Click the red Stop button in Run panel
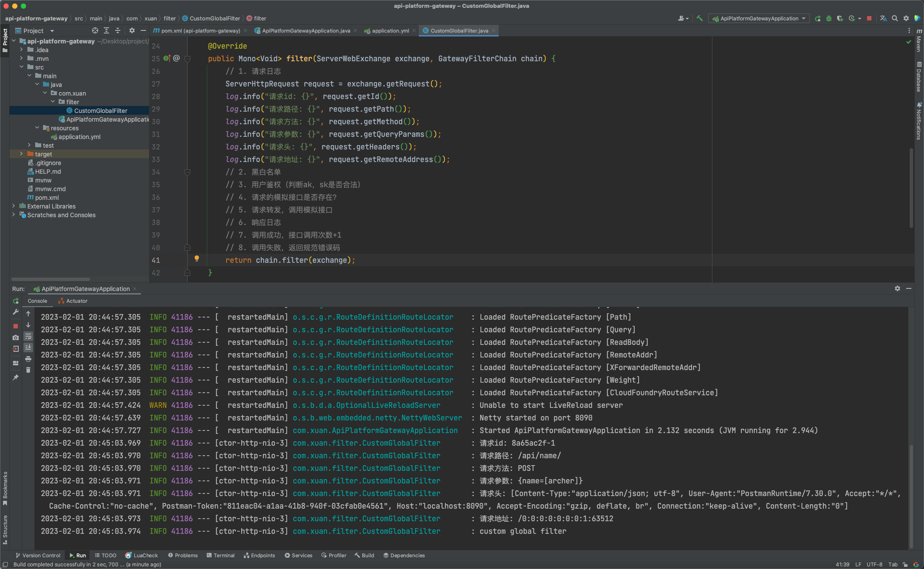Screen dimensions: 924x569 16,326
